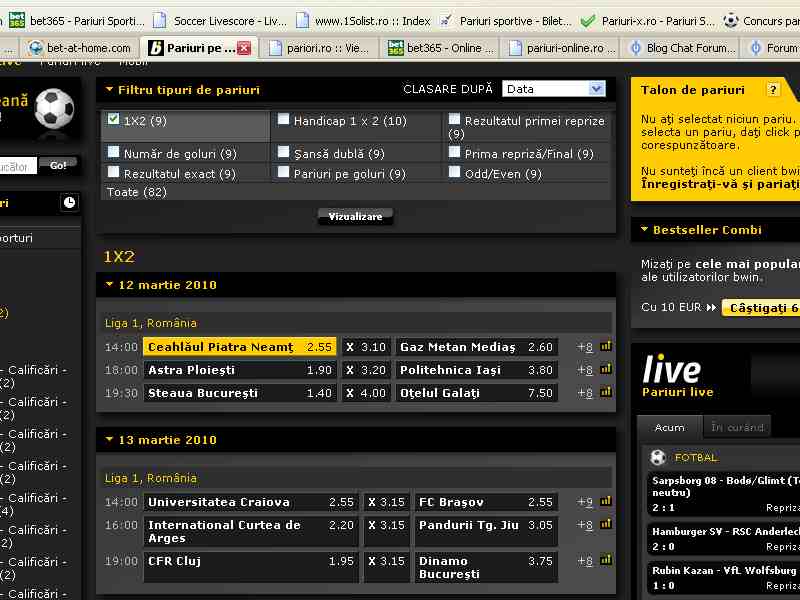Open the CLASARE DUPĂ Data dropdown
The height and width of the screenshot is (600, 800).
(554, 89)
